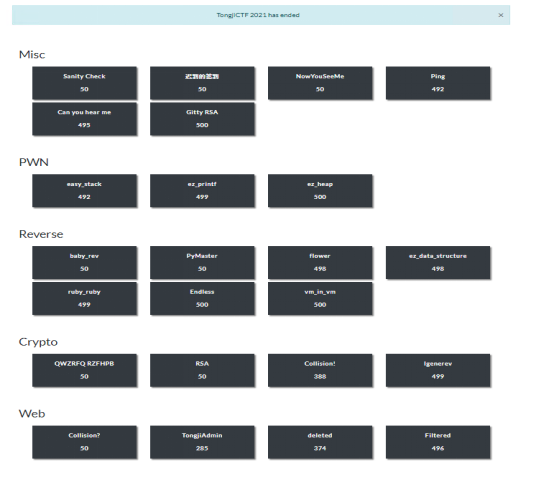Dismiss the TongjiCTF 2021 ended banner

point(501,15)
